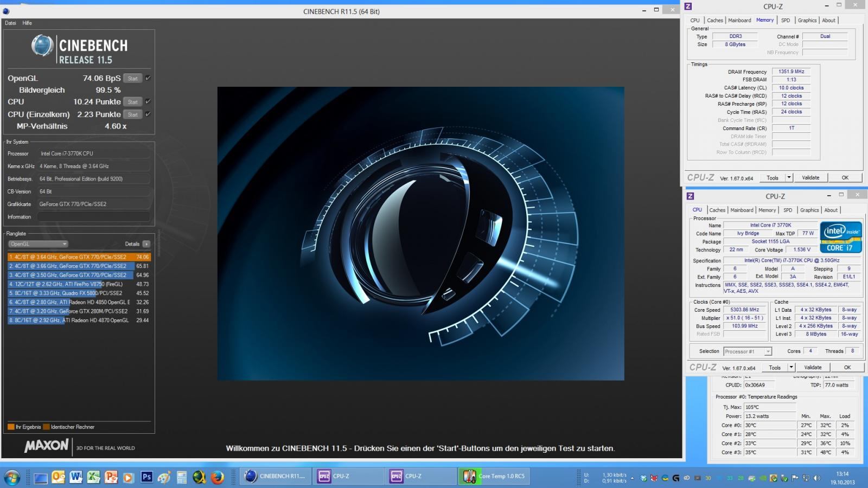The image size is (868, 488).
Task: Click the Grafikkarte field showing GeForce GTX 770
Action: (94, 204)
